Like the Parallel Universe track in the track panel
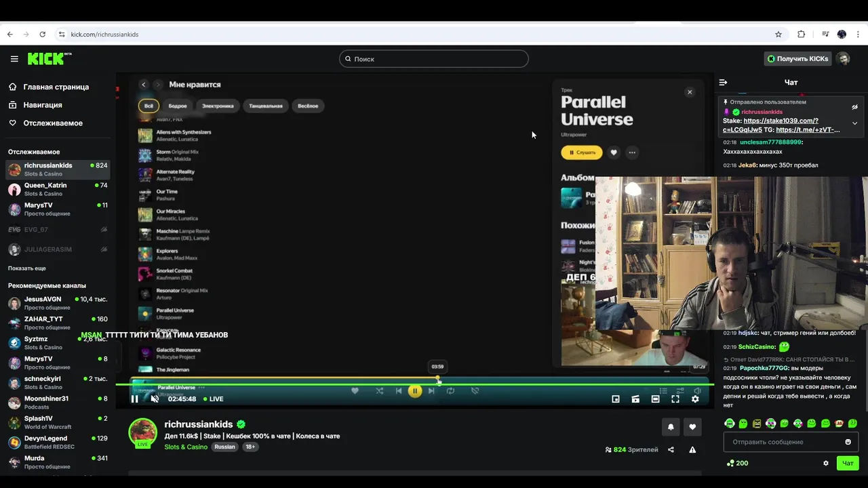This screenshot has width=868, height=488. coord(614,152)
